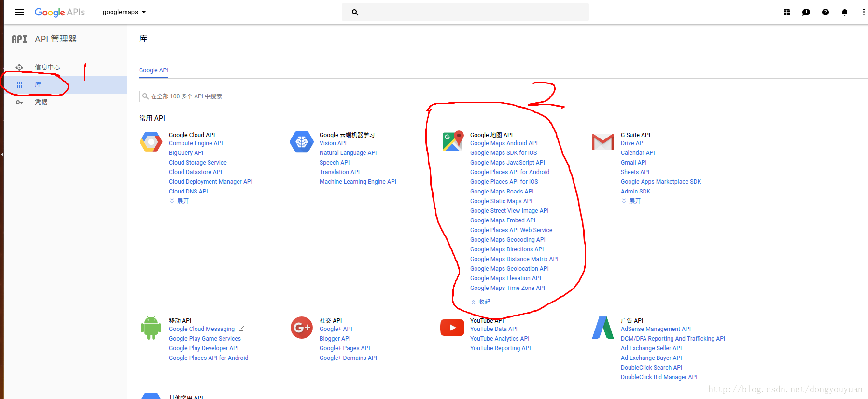This screenshot has width=868, height=399.
Task: Open Google Maps Distance Matrix API
Action: point(514,259)
